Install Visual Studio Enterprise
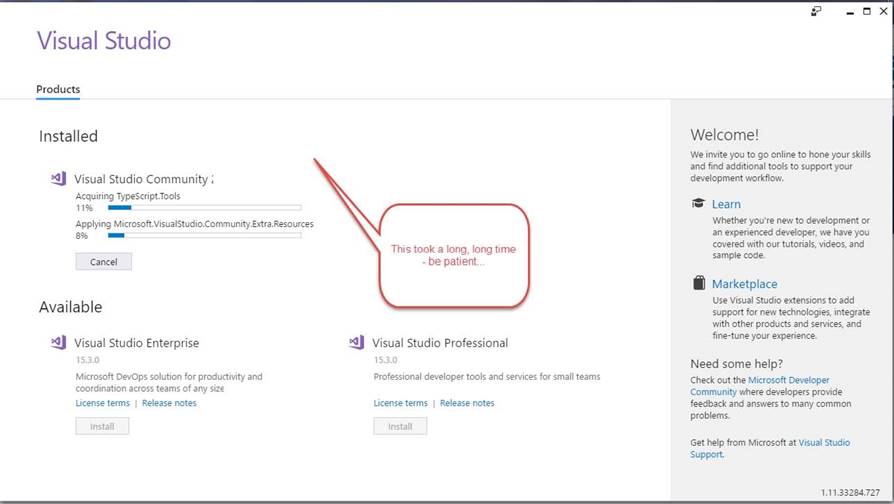894x504 pixels. click(x=102, y=426)
